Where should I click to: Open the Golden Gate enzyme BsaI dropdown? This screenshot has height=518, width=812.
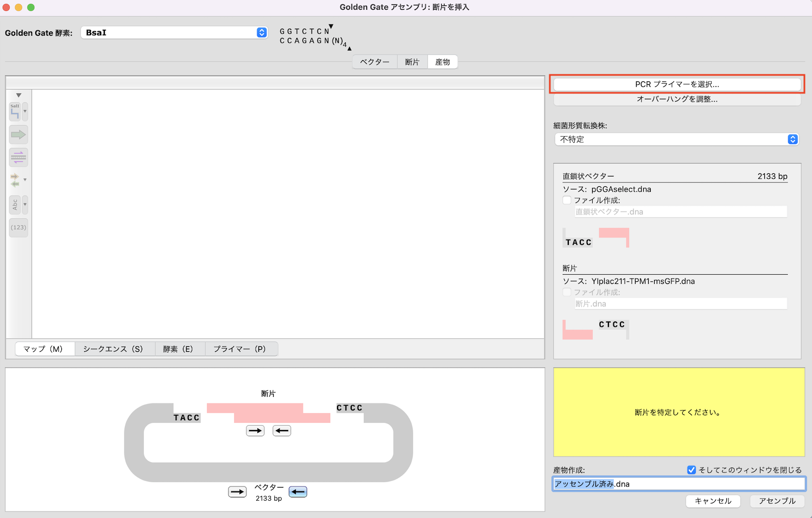[174, 33]
